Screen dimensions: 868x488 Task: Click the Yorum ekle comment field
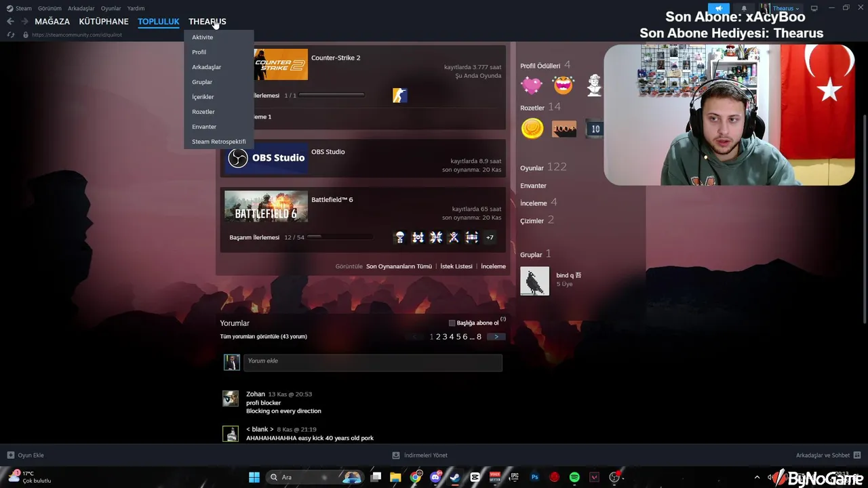click(373, 363)
